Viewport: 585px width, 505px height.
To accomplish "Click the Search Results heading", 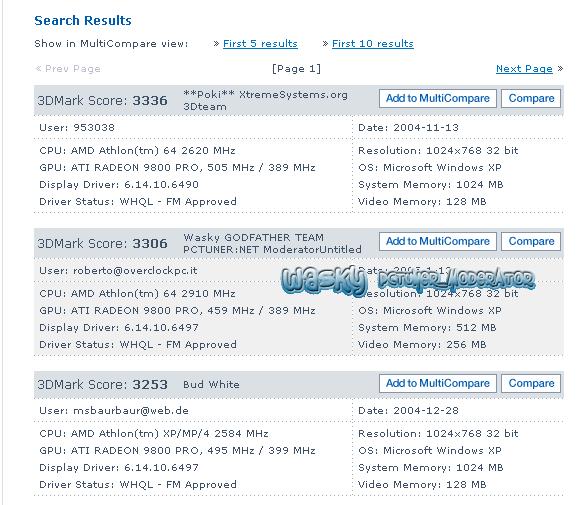I will pyautogui.click(x=83, y=21).
